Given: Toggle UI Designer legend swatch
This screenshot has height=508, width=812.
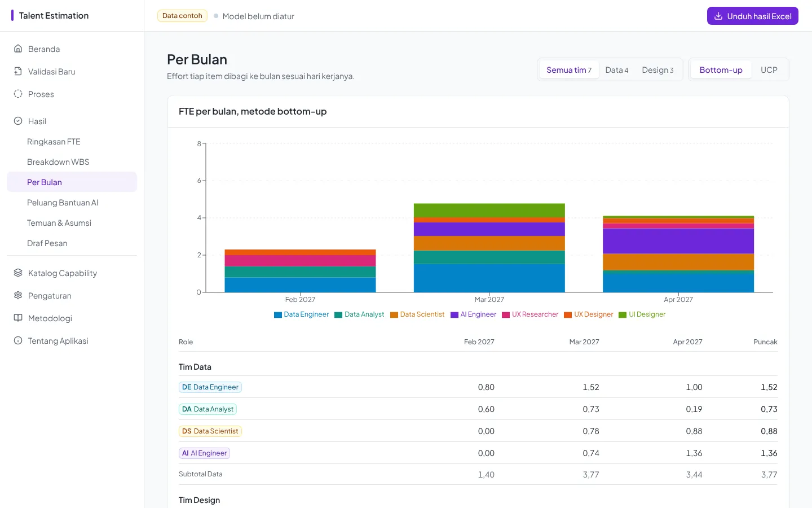Looking at the screenshot, I should (x=623, y=315).
